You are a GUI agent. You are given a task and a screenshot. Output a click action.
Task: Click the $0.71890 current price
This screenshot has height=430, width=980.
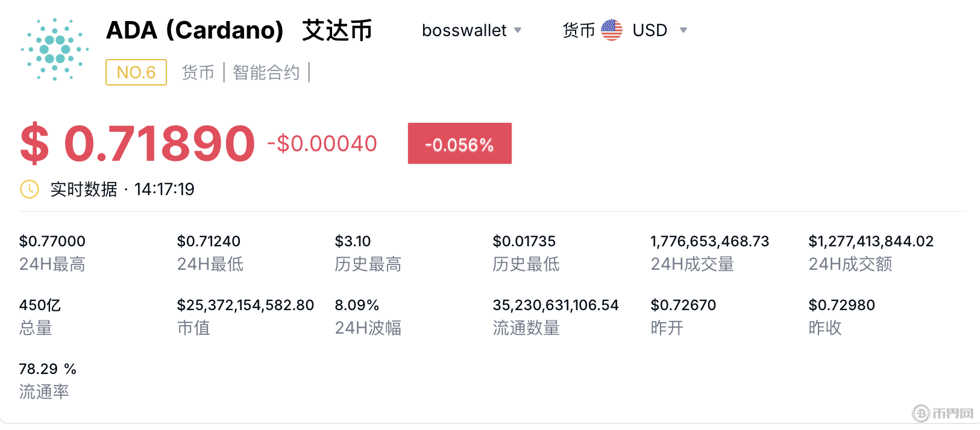137,143
